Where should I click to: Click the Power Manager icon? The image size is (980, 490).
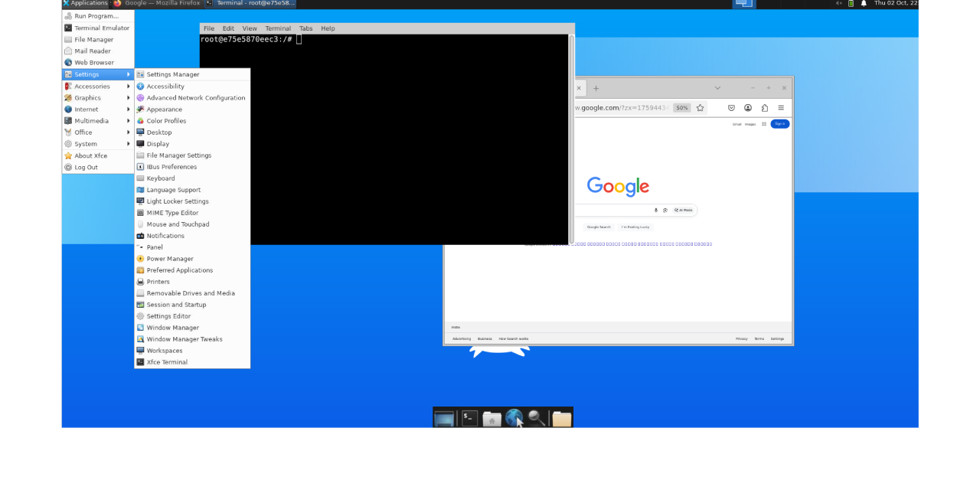coord(140,259)
